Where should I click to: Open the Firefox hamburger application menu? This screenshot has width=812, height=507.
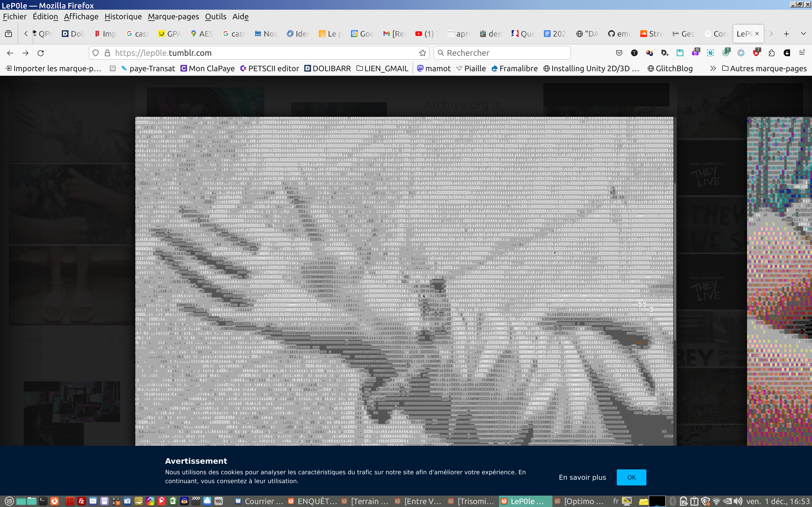pyautogui.click(x=802, y=53)
